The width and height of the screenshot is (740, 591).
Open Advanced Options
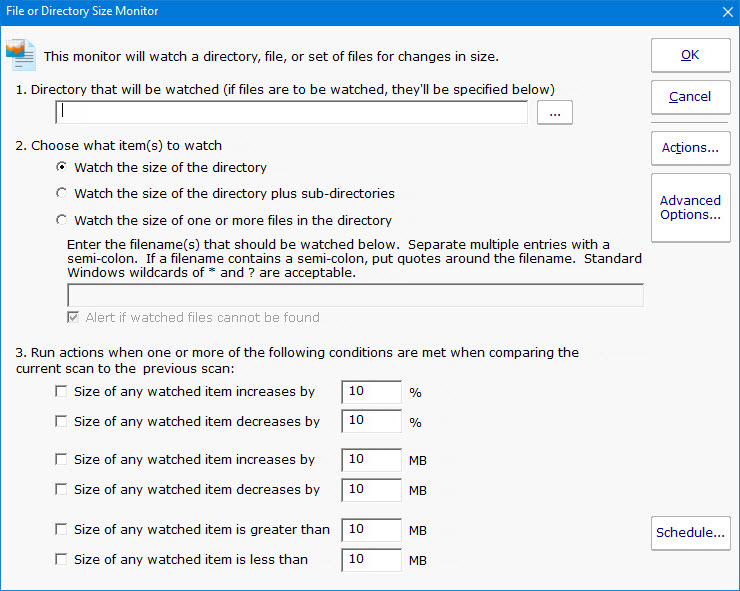pos(690,208)
